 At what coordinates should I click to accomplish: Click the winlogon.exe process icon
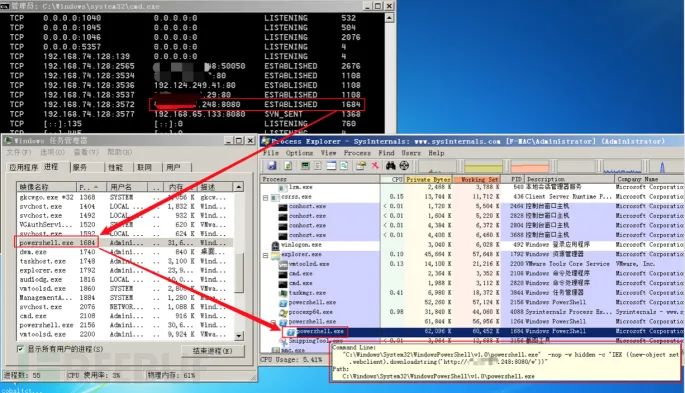276,245
